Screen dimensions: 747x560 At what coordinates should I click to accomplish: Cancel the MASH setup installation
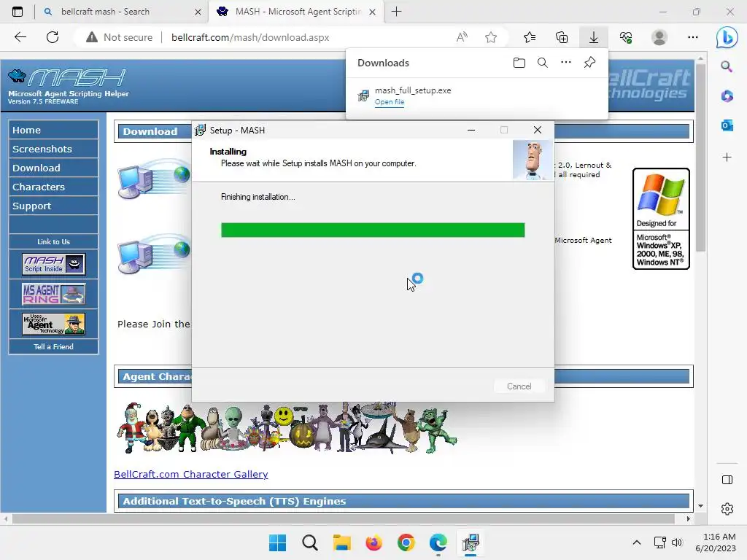tap(519, 386)
